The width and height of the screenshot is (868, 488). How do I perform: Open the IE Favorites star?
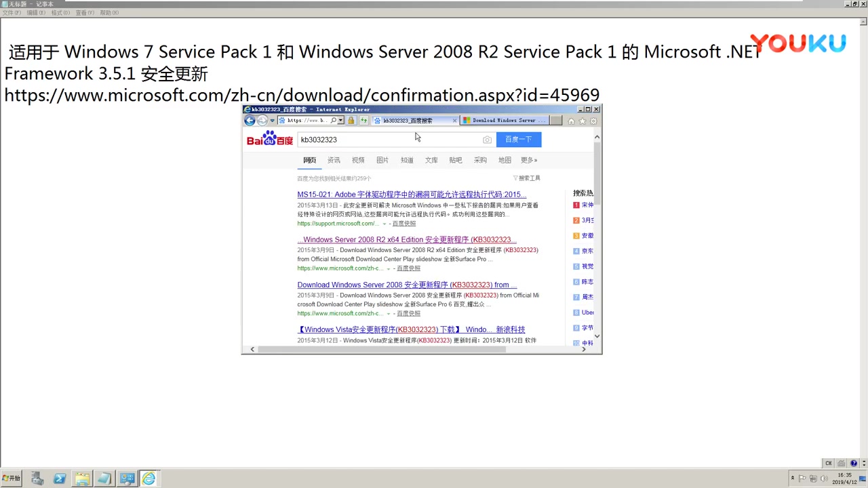click(582, 121)
